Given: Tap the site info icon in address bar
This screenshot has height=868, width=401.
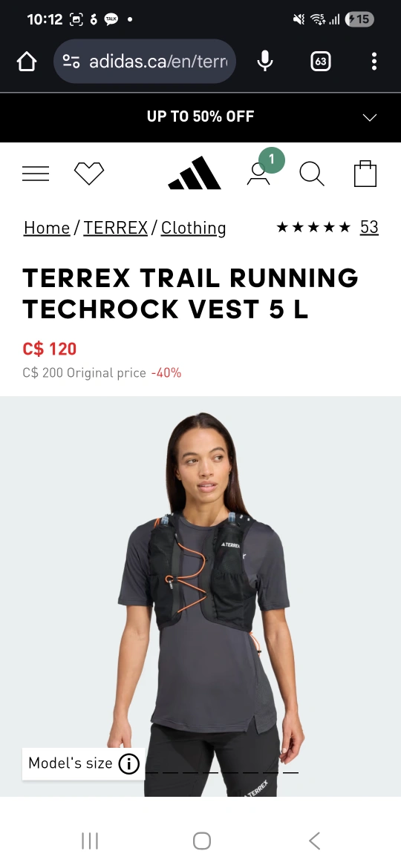Looking at the screenshot, I should click(71, 62).
